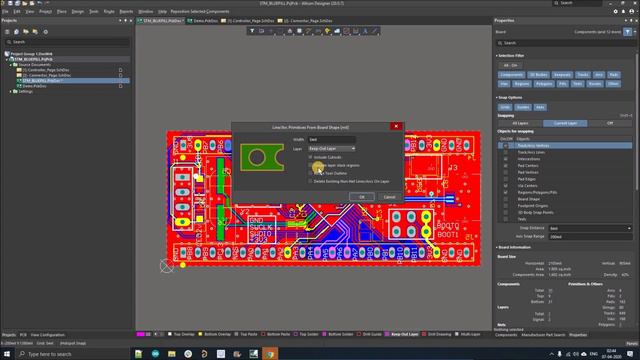The image size is (640, 360).
Task: Choose the rectangle Select tool in Active Bar
Action: [x=280, y=31]
